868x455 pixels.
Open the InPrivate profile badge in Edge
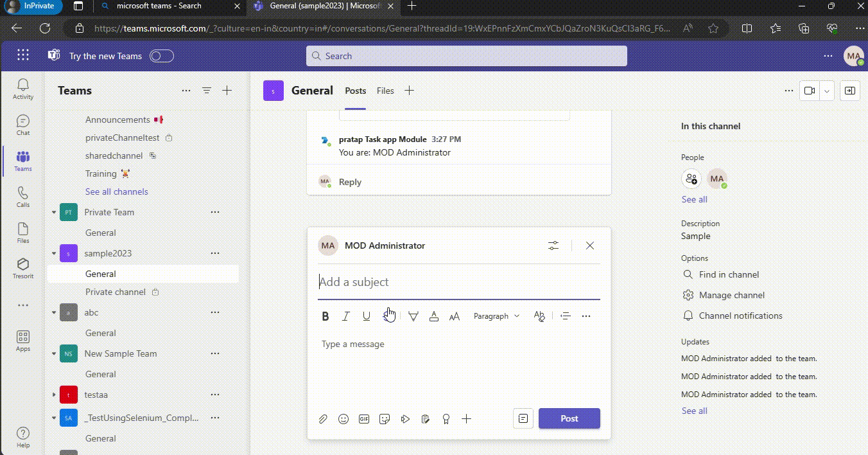[34, 6]
